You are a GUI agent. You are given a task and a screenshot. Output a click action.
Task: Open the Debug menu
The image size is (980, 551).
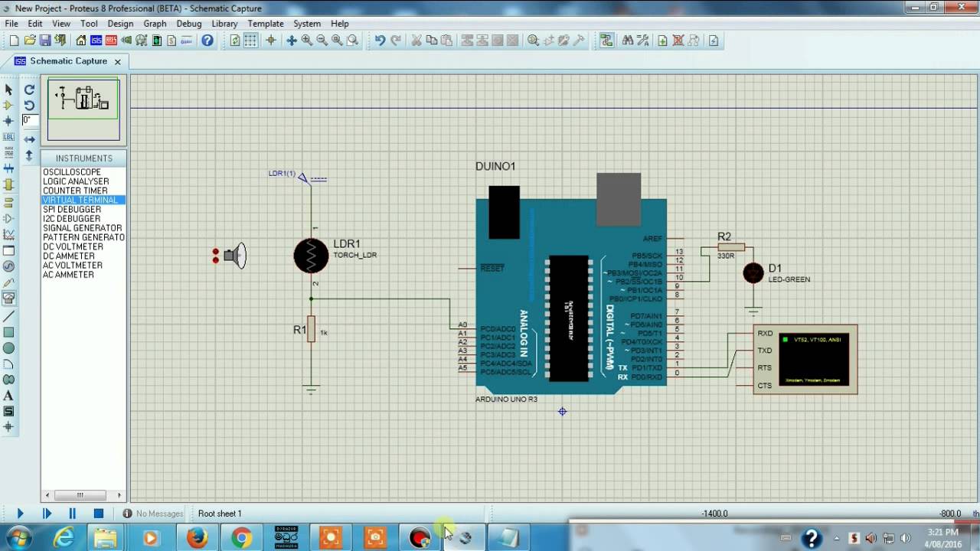(189, 24)
